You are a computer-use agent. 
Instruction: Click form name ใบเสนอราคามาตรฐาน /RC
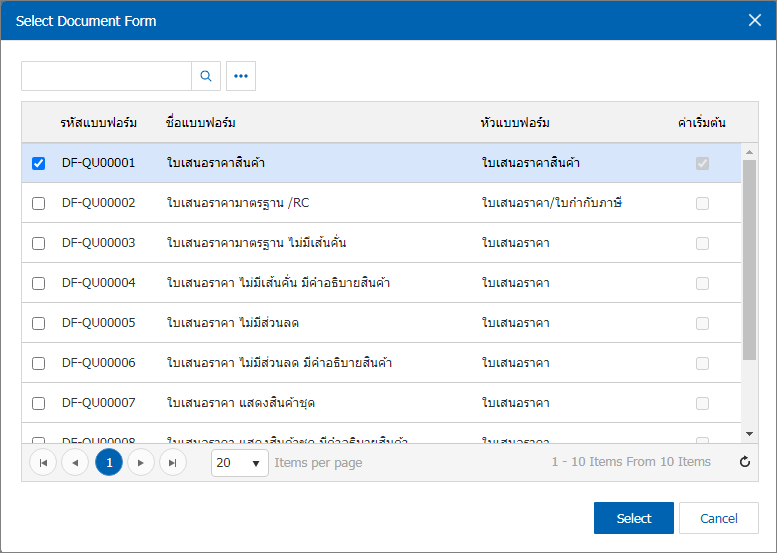pyautogui.click(x=238, y=203)
